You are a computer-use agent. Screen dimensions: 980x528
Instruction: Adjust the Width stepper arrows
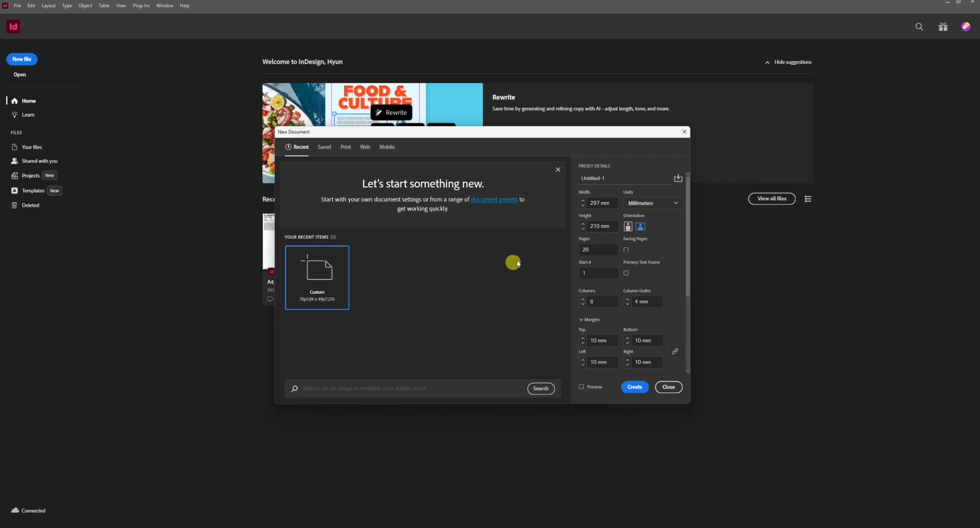tap(583, 203)
